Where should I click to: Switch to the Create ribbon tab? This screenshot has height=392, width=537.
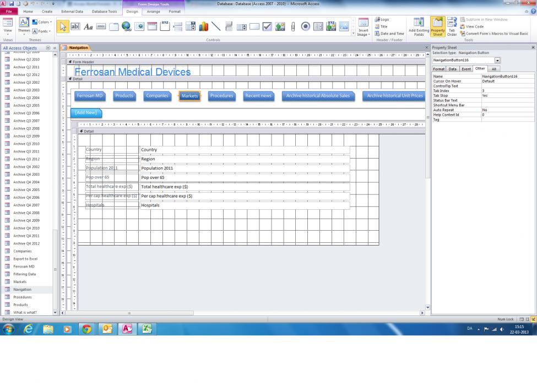tap(47, 12)
